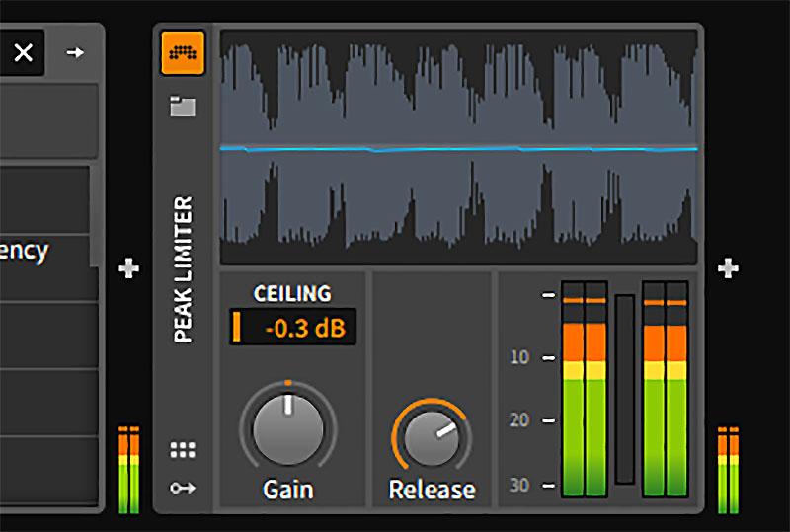Viewport: 790px width, 532px height.
Task: Click the blue gain reduction line in waveform
Action: point(459,149)
